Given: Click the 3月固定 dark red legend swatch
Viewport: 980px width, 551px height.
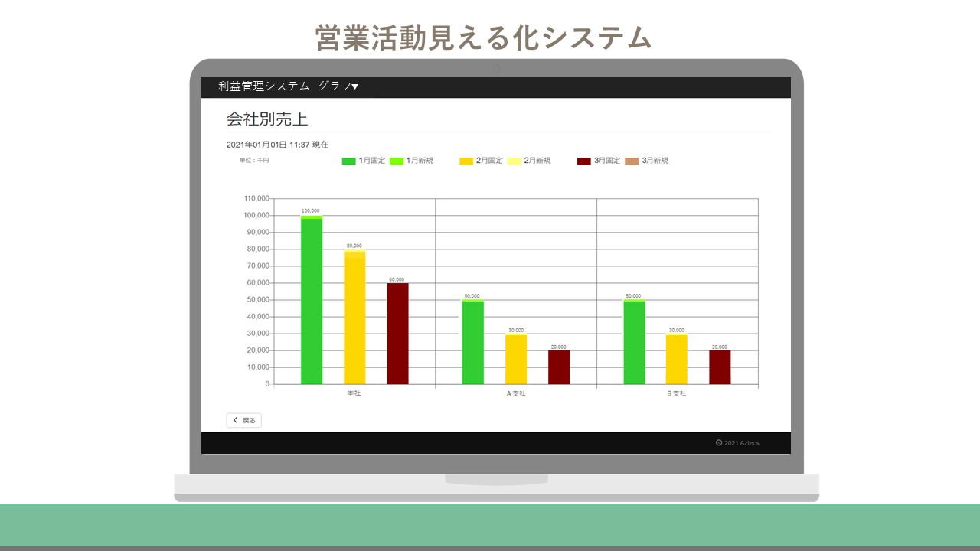Looking at the screenshot, I should click(x=583, y=161).
